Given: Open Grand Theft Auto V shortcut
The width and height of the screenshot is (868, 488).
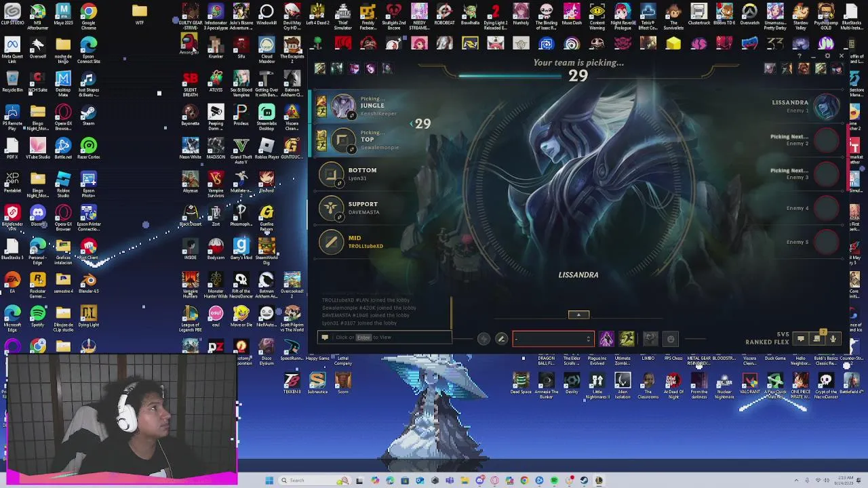Looking at the screenshot, I should (x=241, y=151).
